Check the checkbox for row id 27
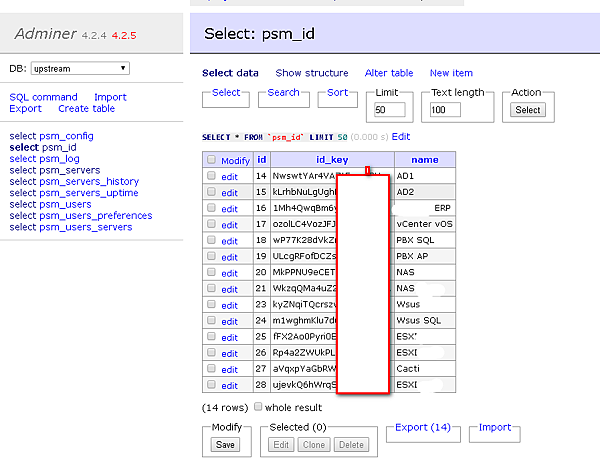Image resolution: width=600 pixels, height=476 pixels. [x=211, y=368]
